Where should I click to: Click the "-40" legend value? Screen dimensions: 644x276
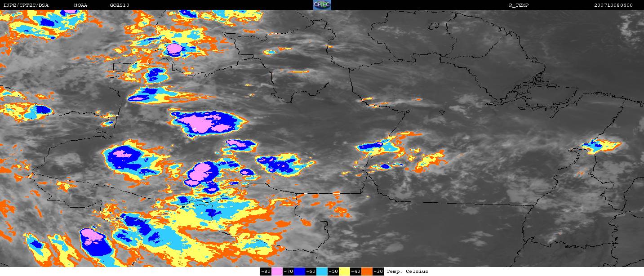(x=355, y=271)
